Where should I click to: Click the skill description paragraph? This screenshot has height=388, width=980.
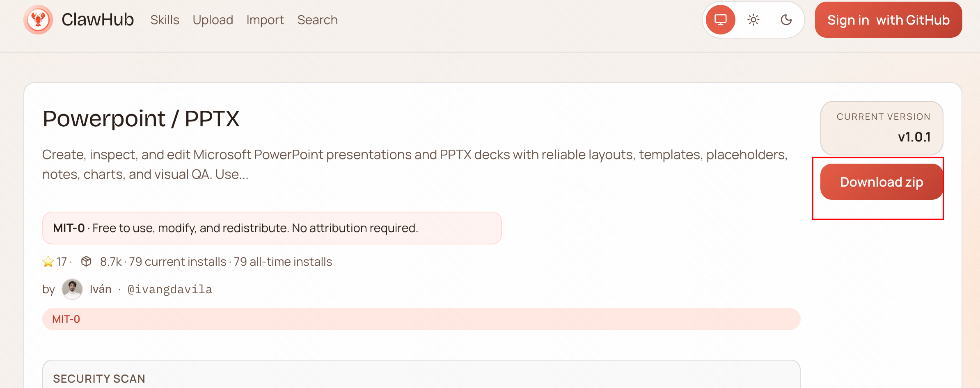[x=415, y=164]
